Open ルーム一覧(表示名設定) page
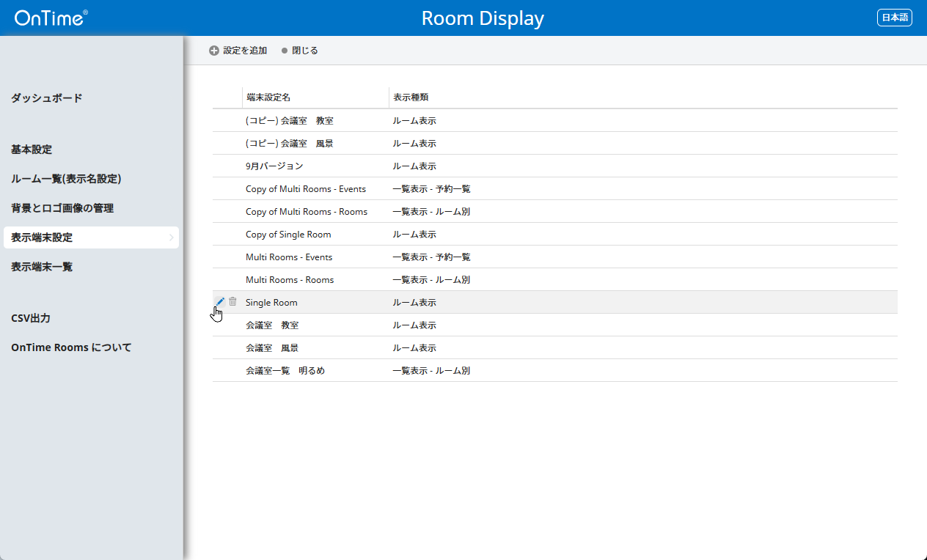The width and height of the screenshot is (927, 560). click(66, 179)
